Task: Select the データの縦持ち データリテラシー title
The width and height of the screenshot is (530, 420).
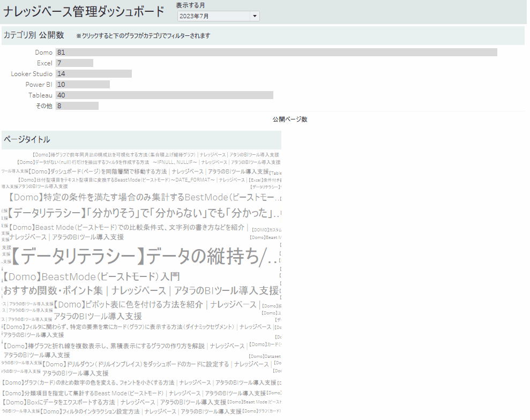Action: pos(145,256)
